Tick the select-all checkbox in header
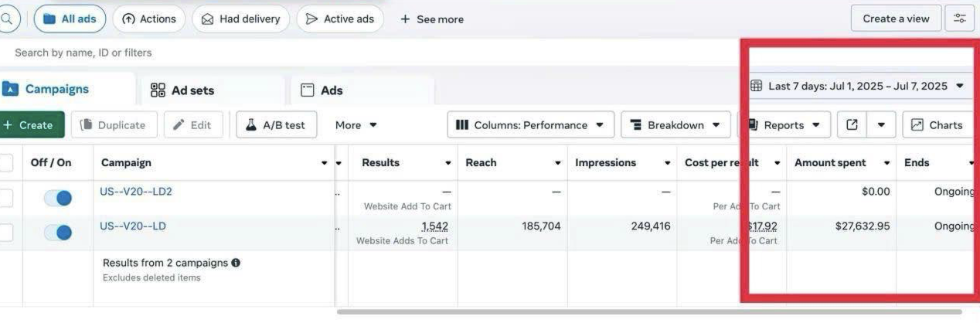This screenshot has height=323, width=980. click(6, 163)
